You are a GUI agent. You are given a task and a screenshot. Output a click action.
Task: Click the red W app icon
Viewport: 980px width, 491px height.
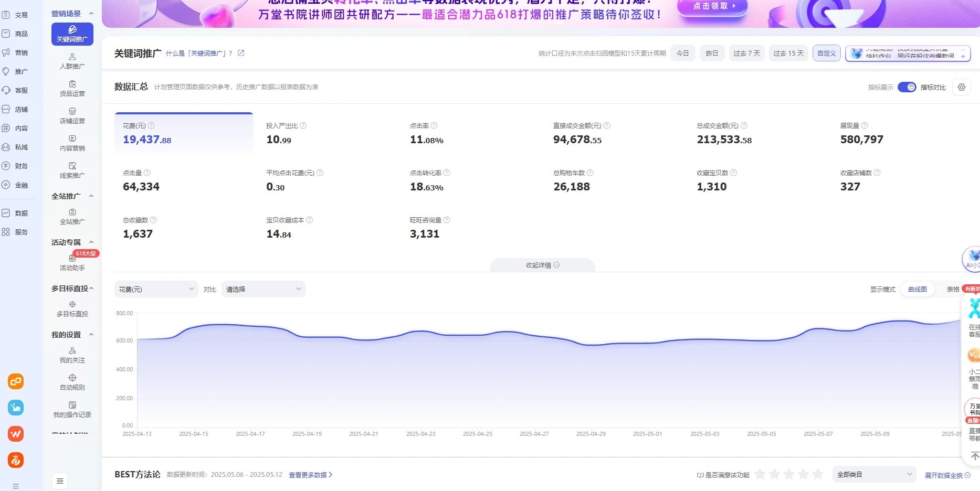pos(16,434)
